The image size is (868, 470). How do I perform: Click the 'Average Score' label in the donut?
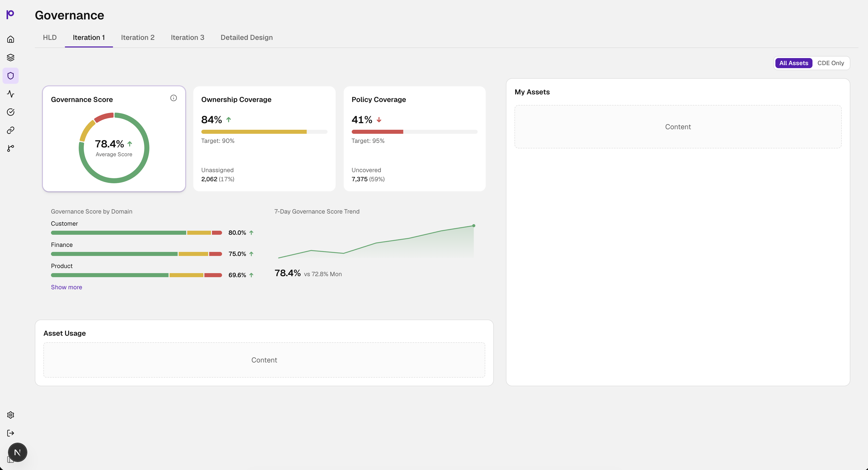(114, 154)
